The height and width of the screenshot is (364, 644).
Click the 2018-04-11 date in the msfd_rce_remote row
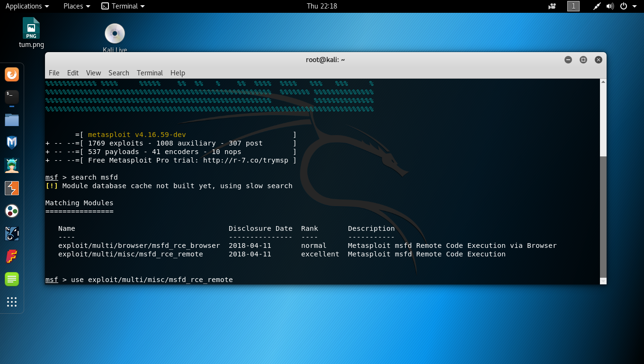[x=250, y=255]
